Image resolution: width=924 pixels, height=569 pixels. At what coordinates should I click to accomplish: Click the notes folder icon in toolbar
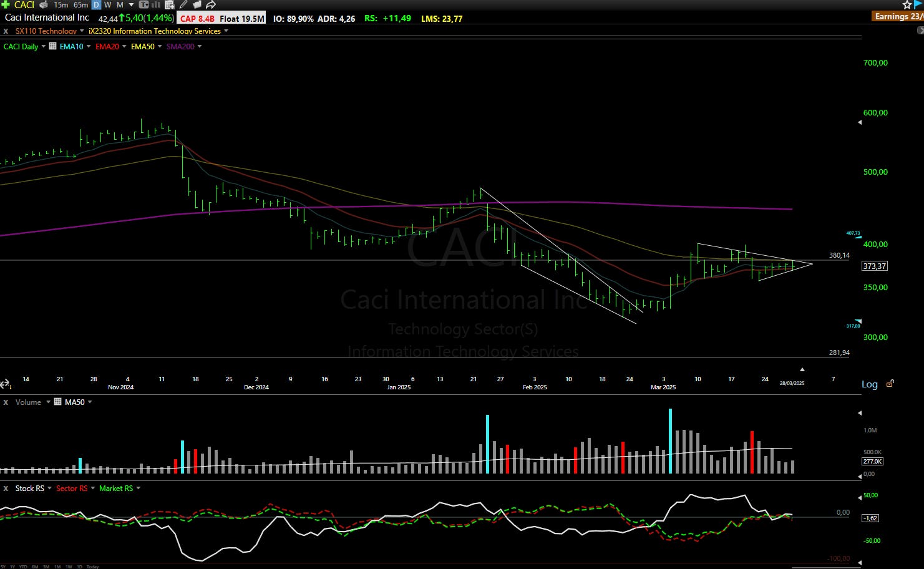(197, 4)
